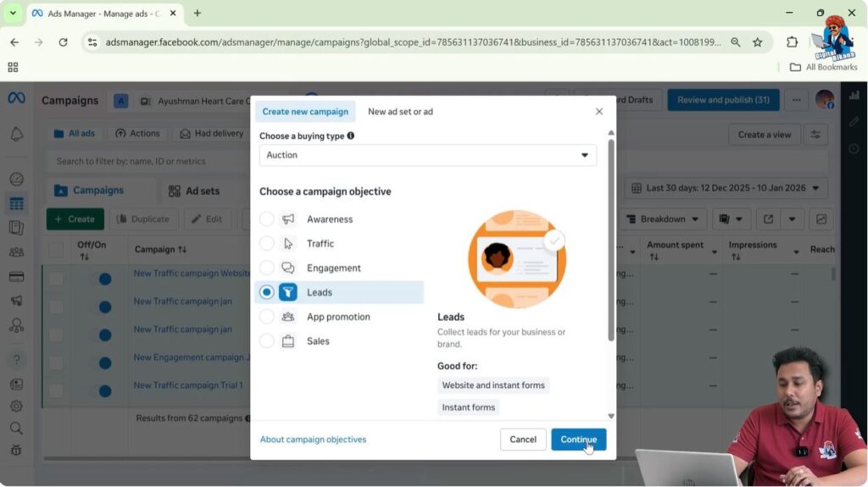Open the three-dot more options menu
The height and width of the screenshot is (487, 868).
796,100
